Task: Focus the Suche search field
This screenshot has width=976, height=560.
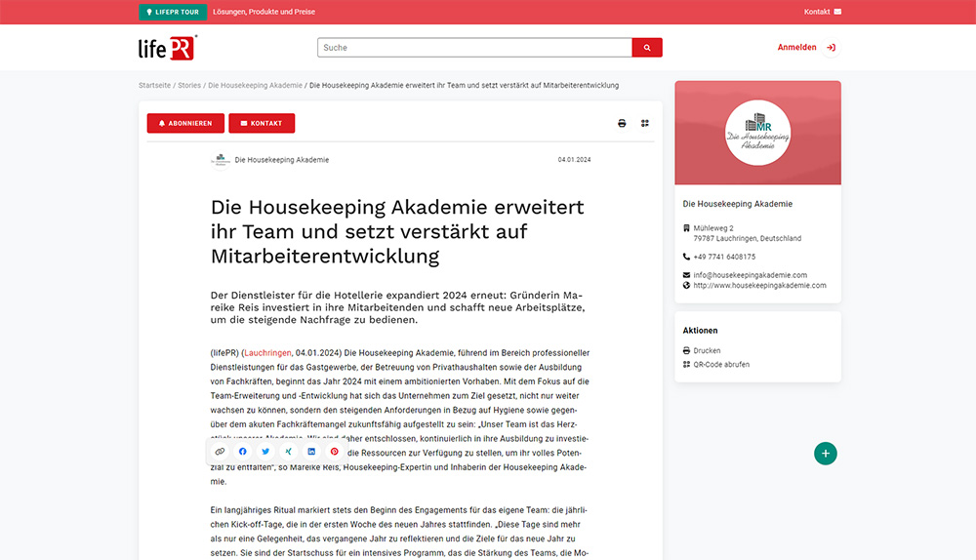Action: tap(474, 47)
